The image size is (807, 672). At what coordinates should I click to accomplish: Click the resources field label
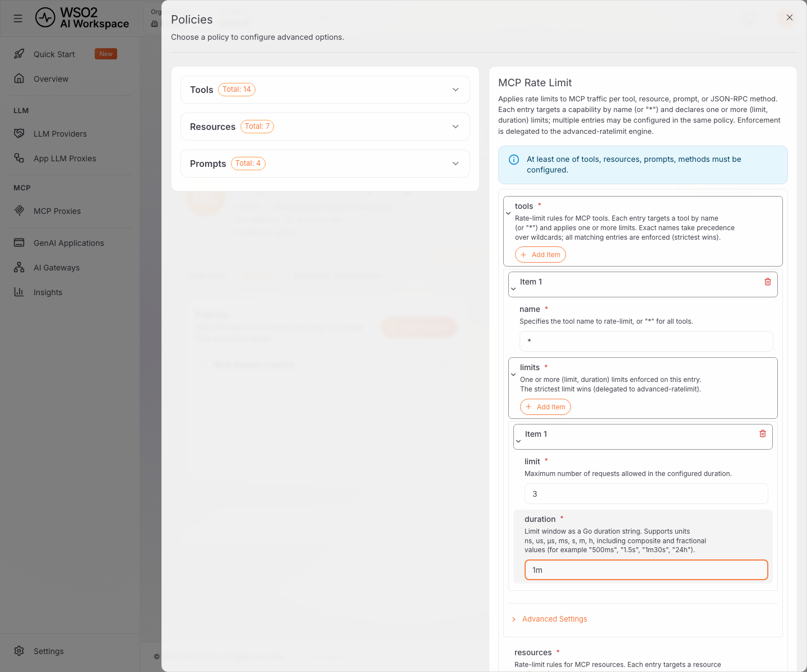[x=533, y=652]
